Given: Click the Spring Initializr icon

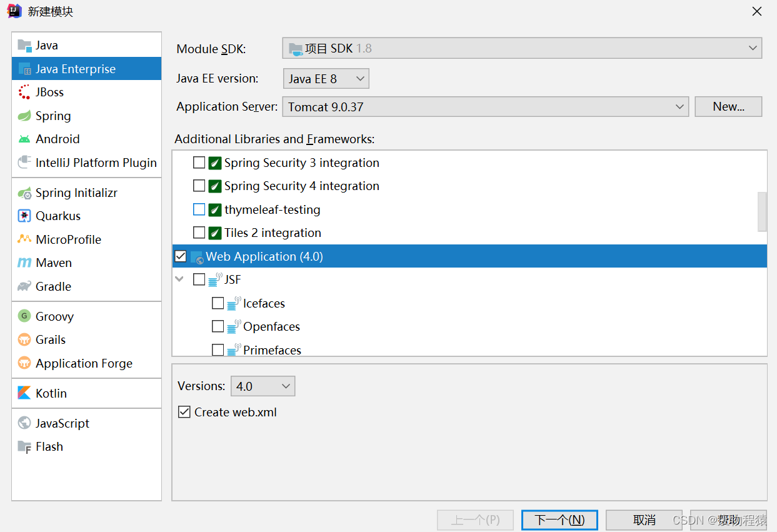Looking at the screenshot, I should coord(24,193).
